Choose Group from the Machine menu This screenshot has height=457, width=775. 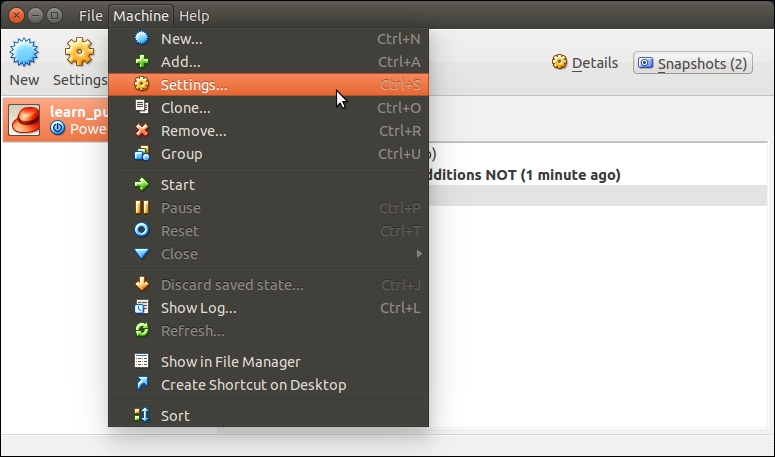tap(181, 154)
